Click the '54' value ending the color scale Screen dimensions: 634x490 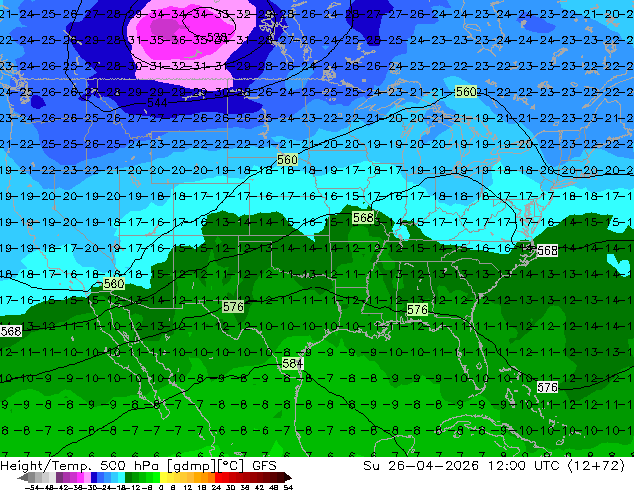288,487
